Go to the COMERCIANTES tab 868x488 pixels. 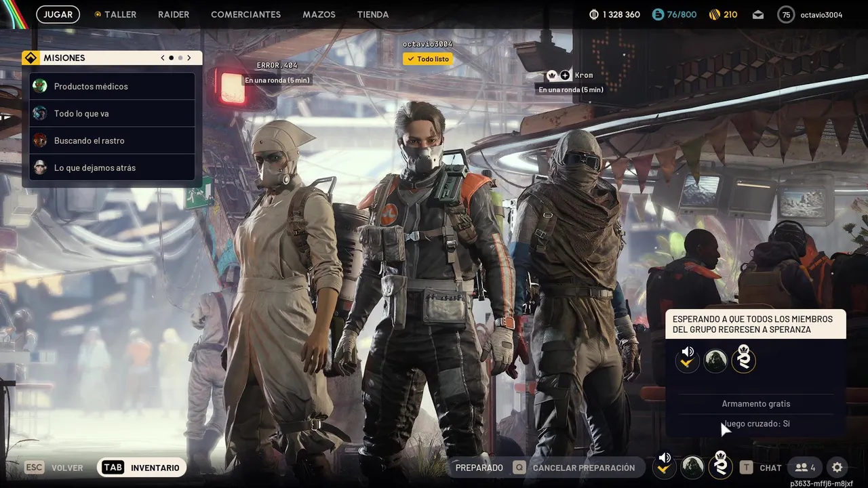point(245,14)
